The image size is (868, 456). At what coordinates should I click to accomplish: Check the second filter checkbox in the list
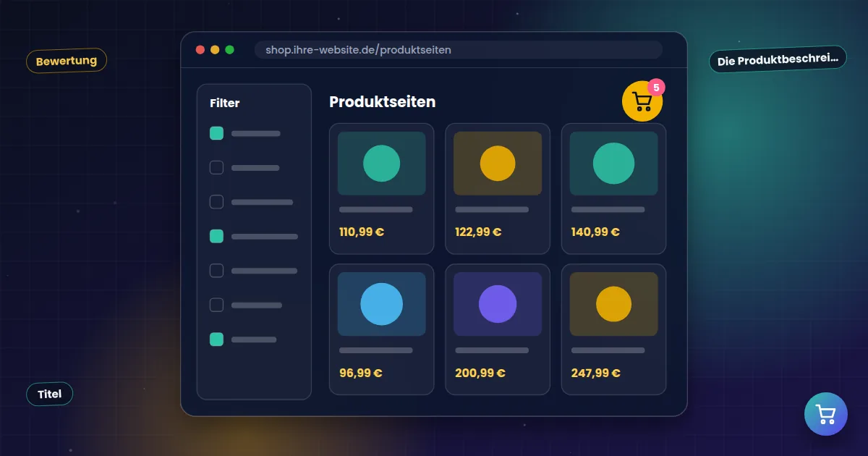click(x=216, y=168)
